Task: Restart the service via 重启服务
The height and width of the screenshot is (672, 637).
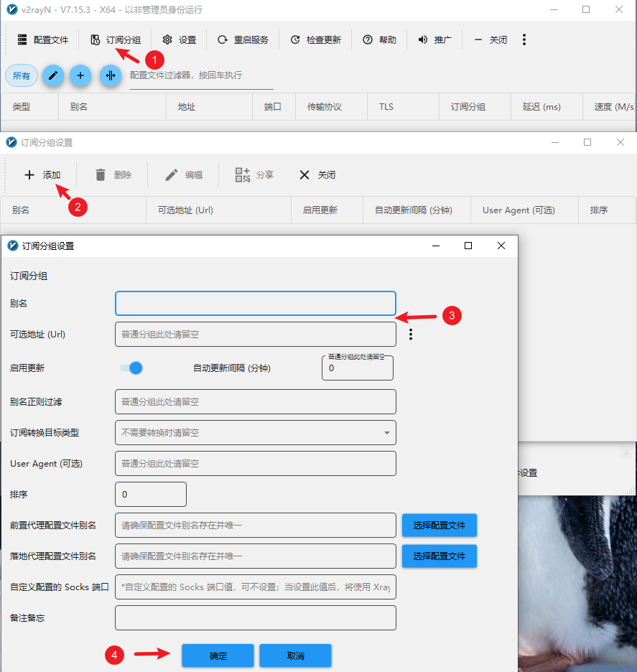Action: 243,40
